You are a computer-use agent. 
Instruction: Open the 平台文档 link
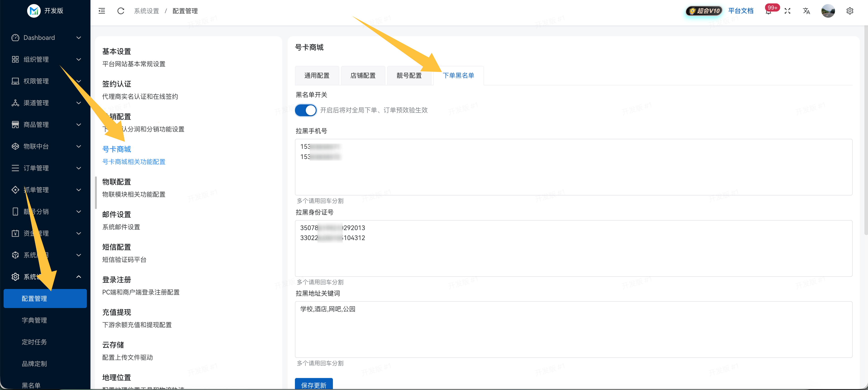740,11
